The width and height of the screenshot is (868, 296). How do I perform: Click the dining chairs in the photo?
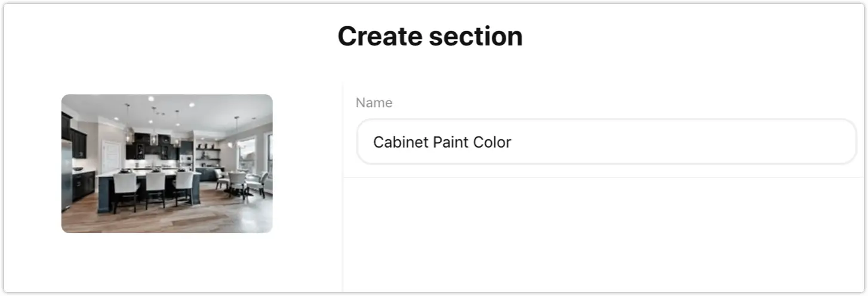240,183
